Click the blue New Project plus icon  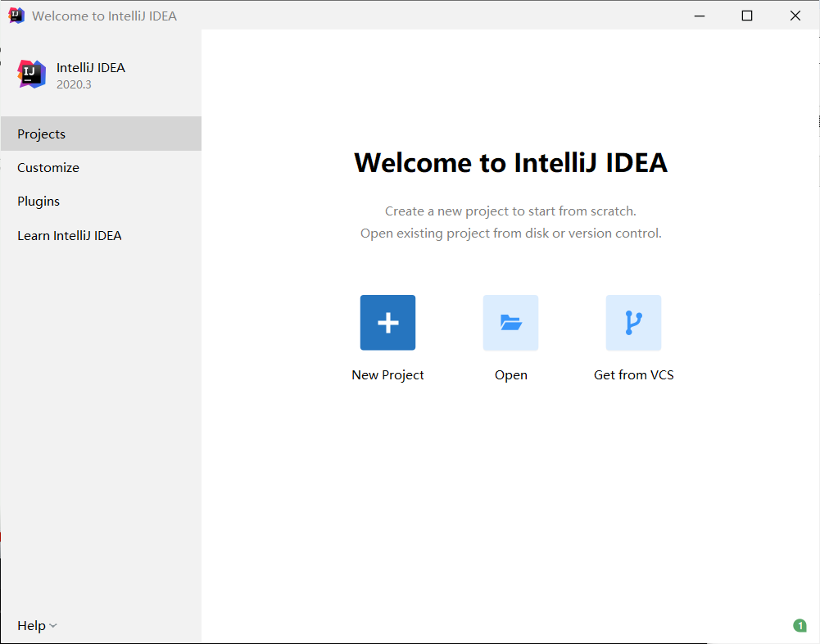coord(387,323)
